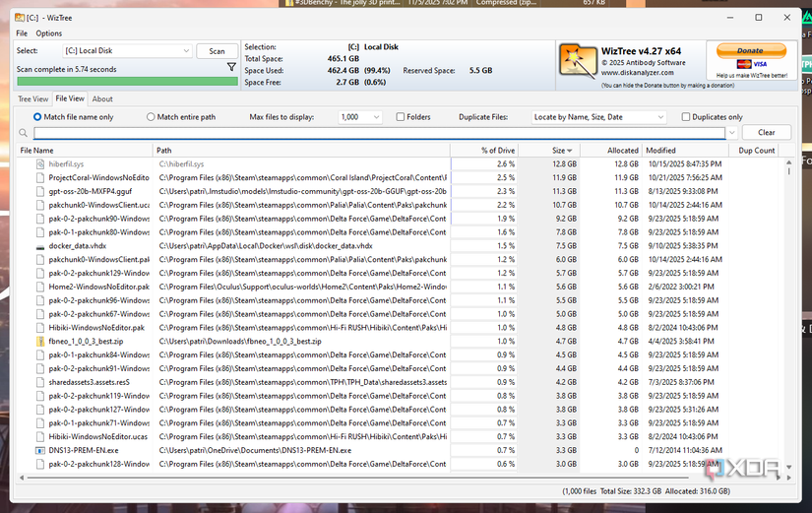Open Max files to display dropdown
The width and height of the screenshot is (812, 513).
click(360, 117)
